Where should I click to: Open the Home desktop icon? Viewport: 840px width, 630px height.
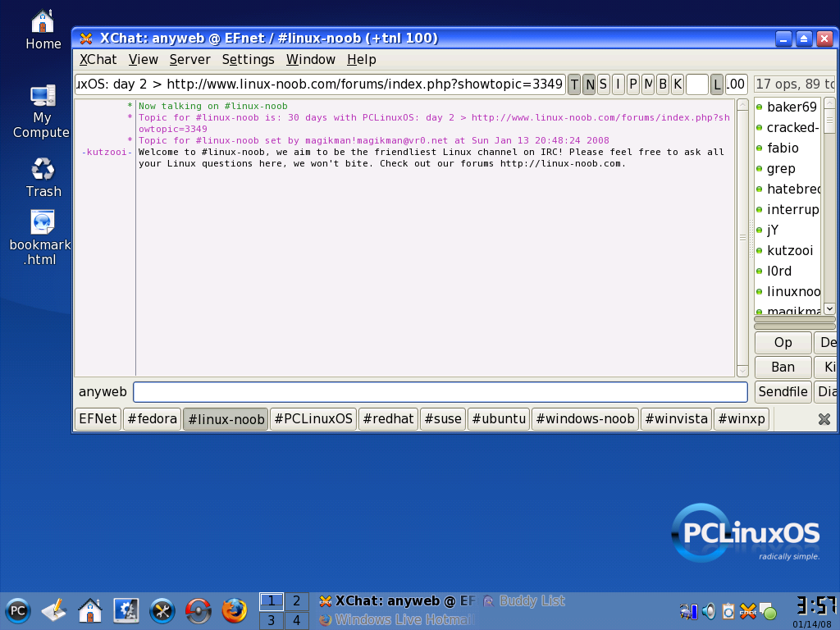[43, 30]
